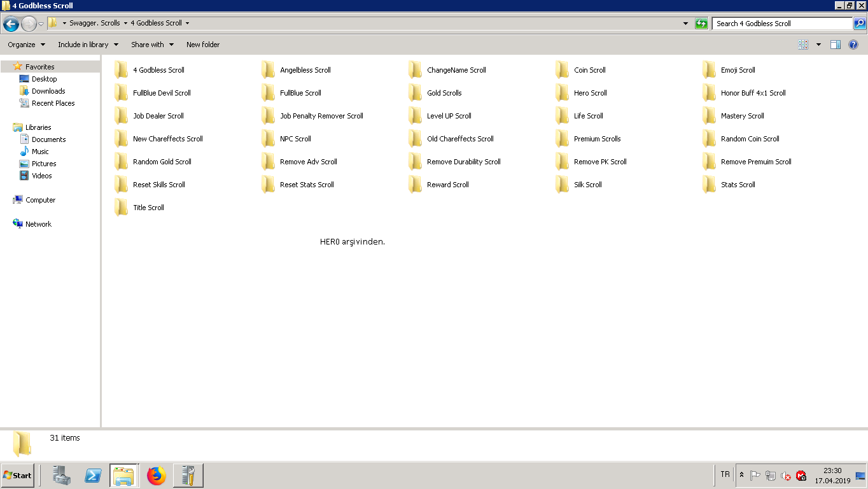Image resolution: width=868 pixels, height=489 pixels.
Task: Click Swagger. Scrolls in the address breadcrumb
Action: pyautogui.click(x=95, y=23)
